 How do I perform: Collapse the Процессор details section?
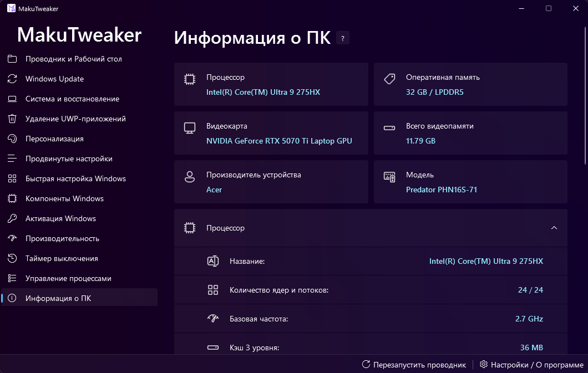coord(554,228)
